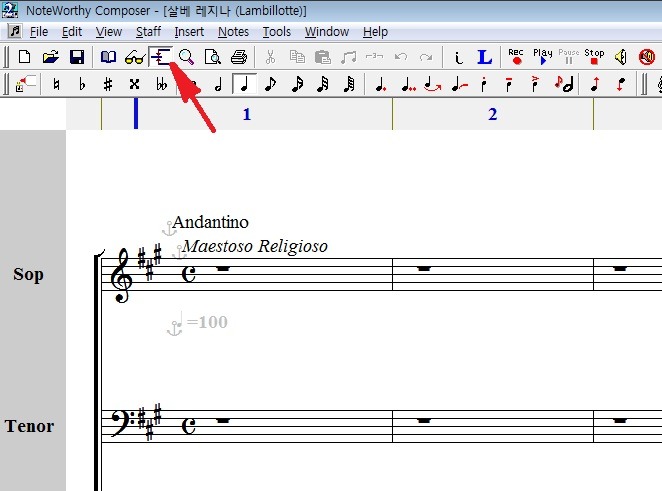Print the score
The width and height of the screenshot is (662, 491).
click(x=239, y=57)
